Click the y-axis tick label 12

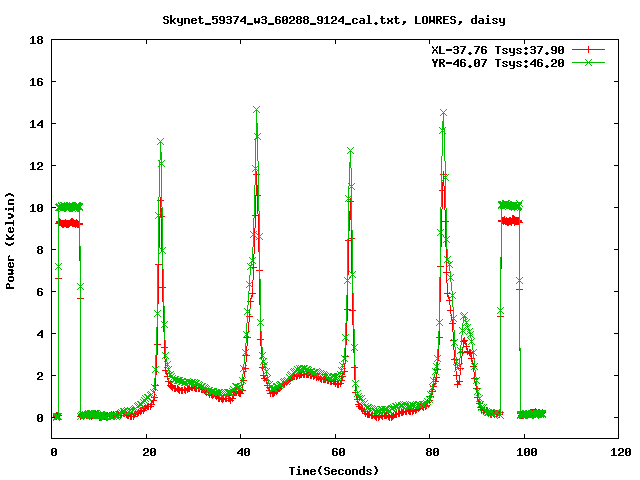pos(37,166)
